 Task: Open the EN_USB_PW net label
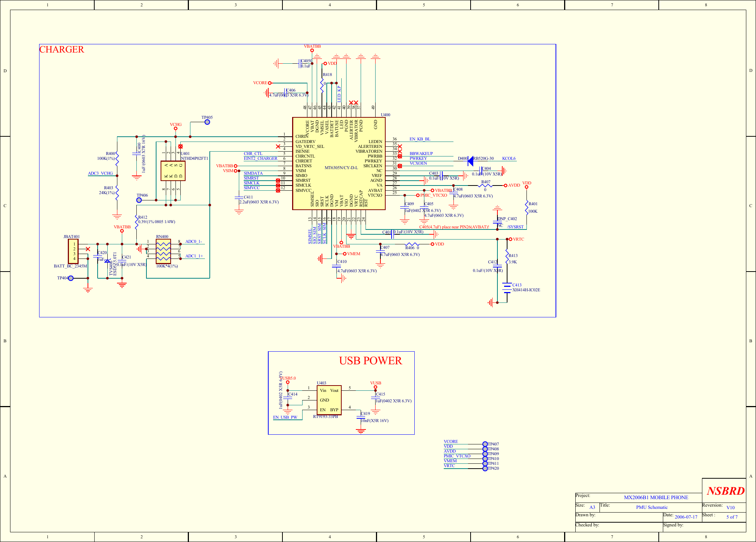285,418
